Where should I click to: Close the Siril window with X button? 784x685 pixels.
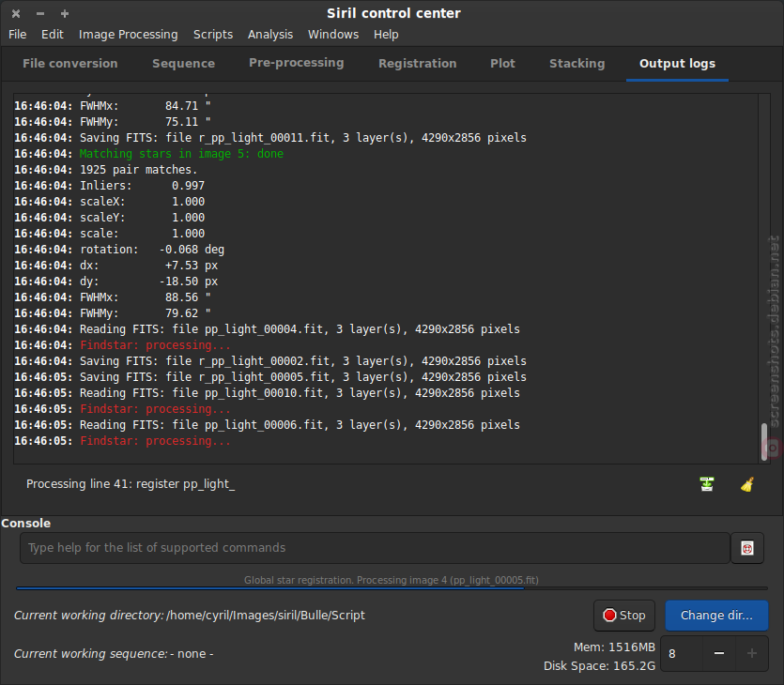16,13
